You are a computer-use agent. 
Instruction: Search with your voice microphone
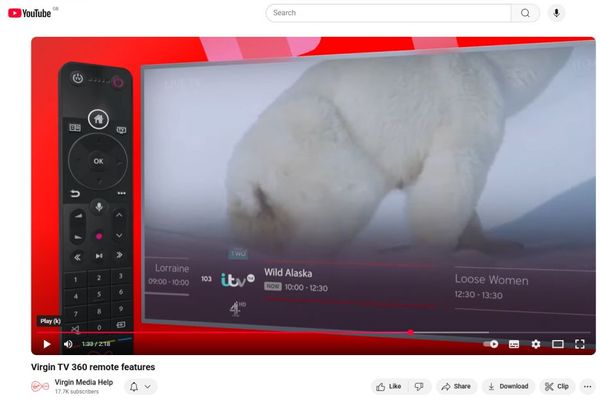coord(557,13)
